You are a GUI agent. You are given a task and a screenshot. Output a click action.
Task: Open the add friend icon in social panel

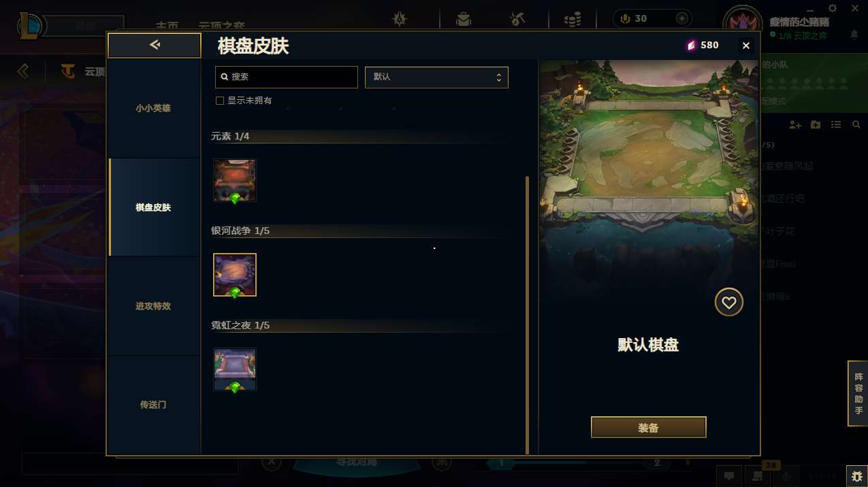(x=794, y=124)
